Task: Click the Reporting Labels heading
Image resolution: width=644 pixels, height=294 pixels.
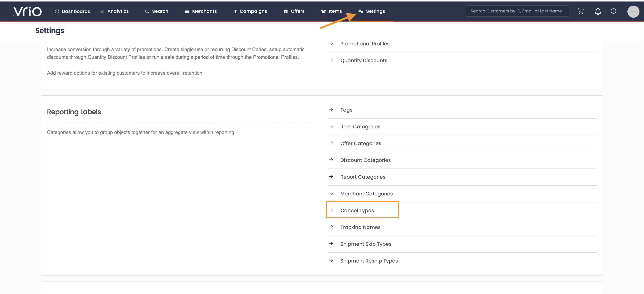Action: point(74,112)
